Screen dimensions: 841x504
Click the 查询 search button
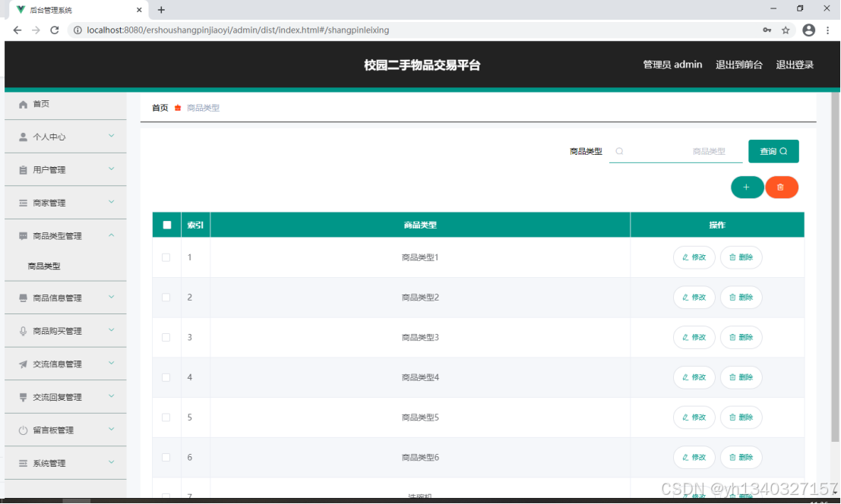pos(773,152)
